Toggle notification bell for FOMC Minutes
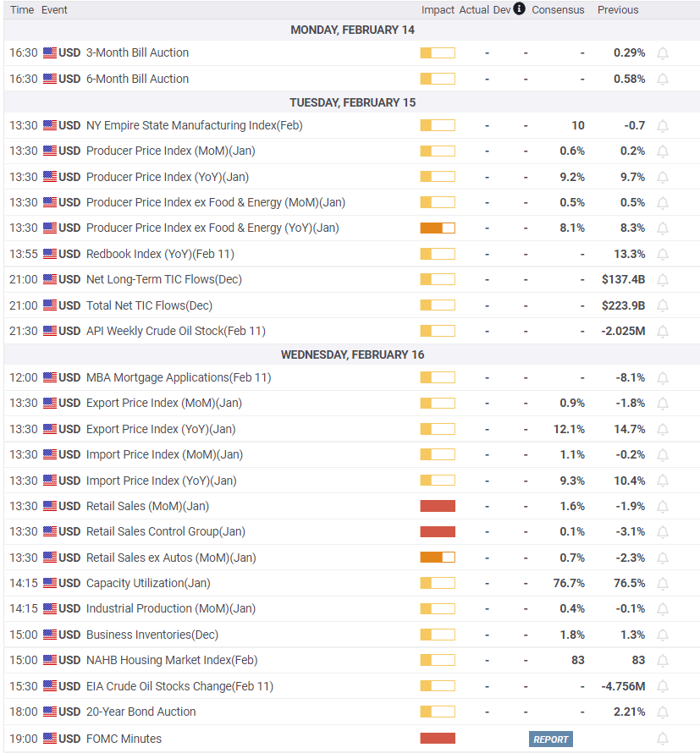Viewport: 700px width, 753px height. 663,739
